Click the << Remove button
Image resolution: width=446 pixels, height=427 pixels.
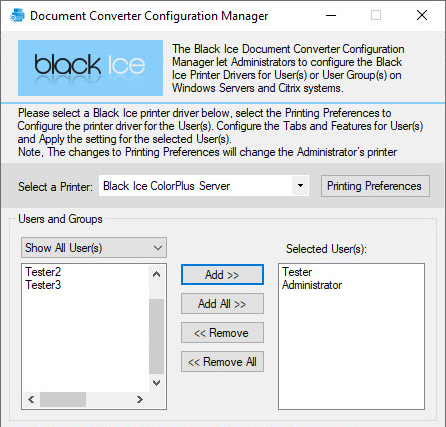tap(222, 333)
